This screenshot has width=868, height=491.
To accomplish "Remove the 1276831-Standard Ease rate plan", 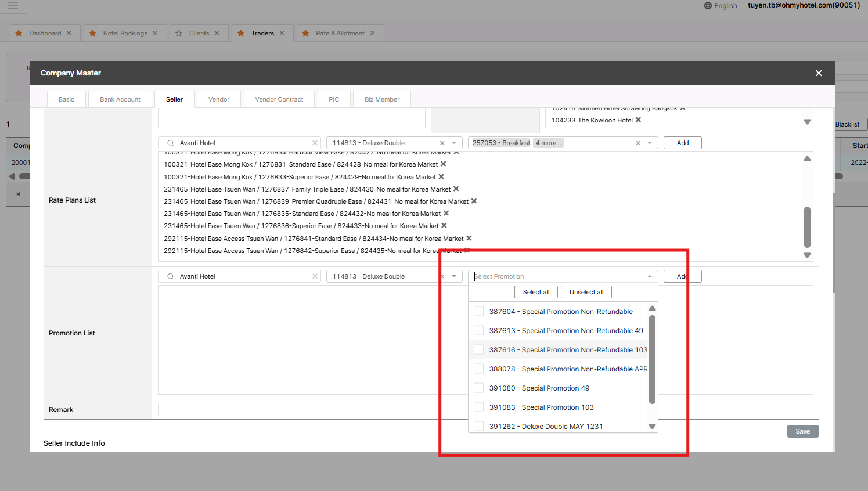I will [444, 164].
